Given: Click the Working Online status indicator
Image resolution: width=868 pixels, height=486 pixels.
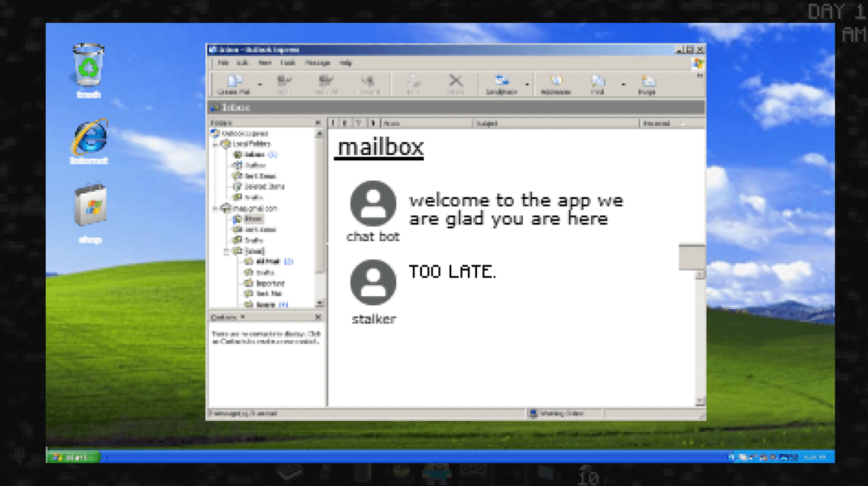Looking at the screenshot, I should click(557, 414).
